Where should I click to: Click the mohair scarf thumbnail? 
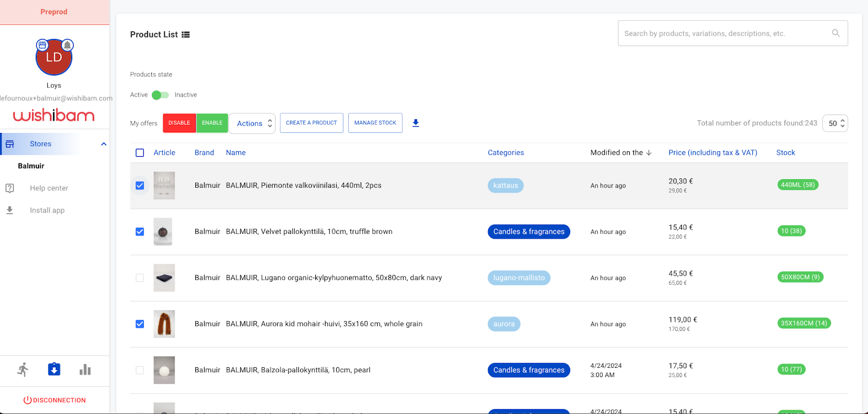164,324
